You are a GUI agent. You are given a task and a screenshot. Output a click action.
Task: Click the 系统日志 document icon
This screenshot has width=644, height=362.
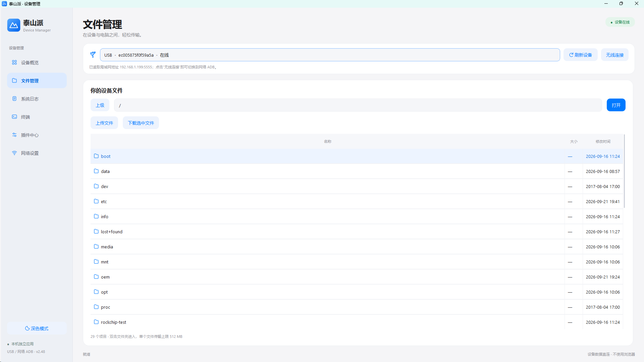(14, 99)
